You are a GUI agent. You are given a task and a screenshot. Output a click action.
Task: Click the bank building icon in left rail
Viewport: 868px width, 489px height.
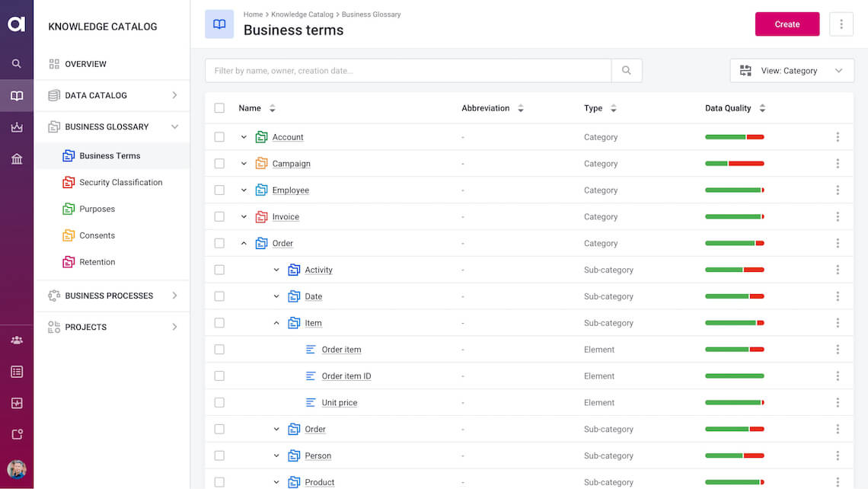(x=16, y=158)
